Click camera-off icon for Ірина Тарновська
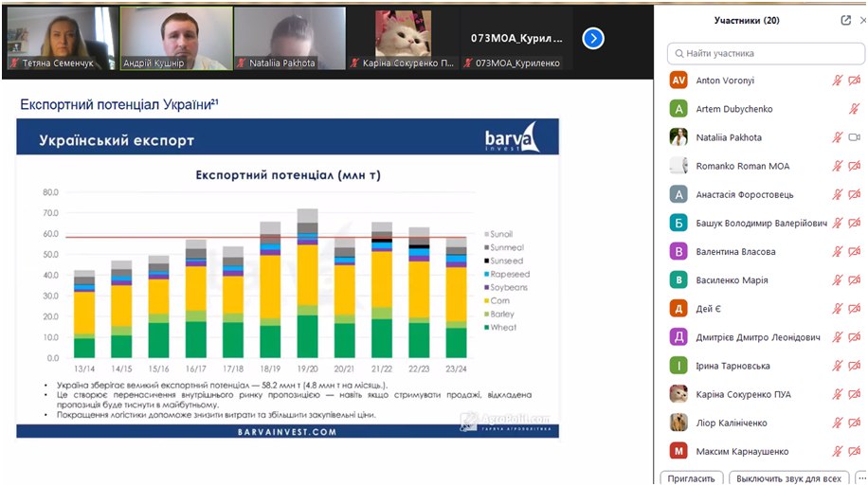Image resolution: width=868 pixels, height=486 pixels. (854, 366)
